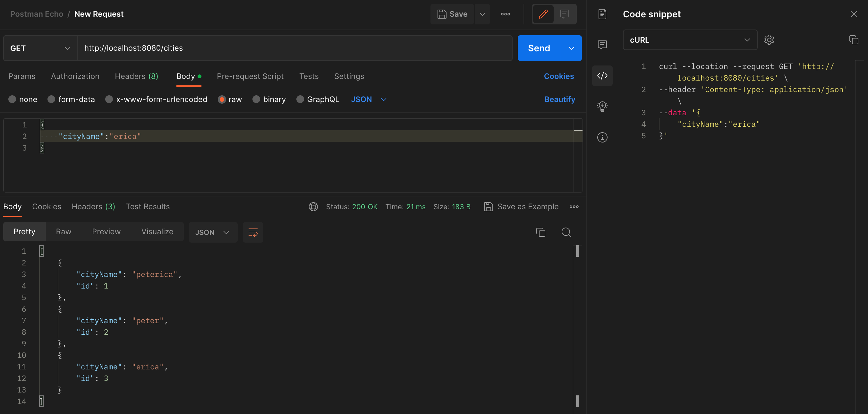Image resolution: width=868 pixels, height=414 pixels.
Task: Select the none body type
Action: (13, 99)
